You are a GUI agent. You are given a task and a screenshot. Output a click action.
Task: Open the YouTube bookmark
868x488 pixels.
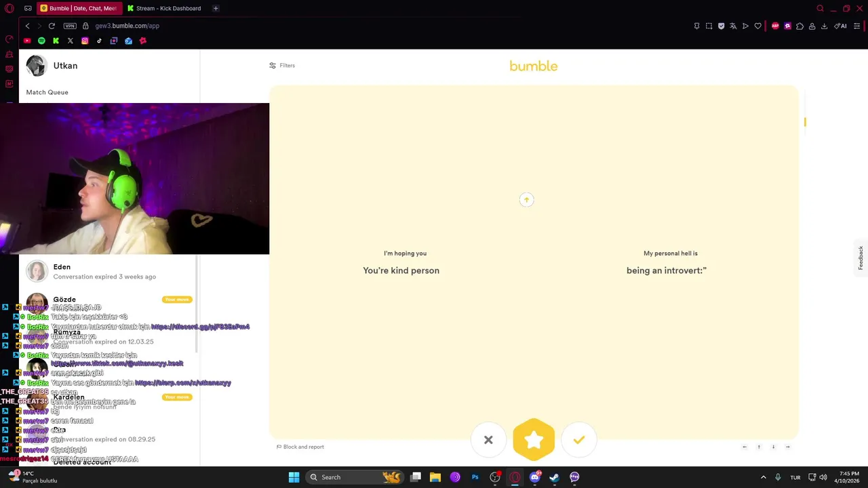click(x=27, y=41)
